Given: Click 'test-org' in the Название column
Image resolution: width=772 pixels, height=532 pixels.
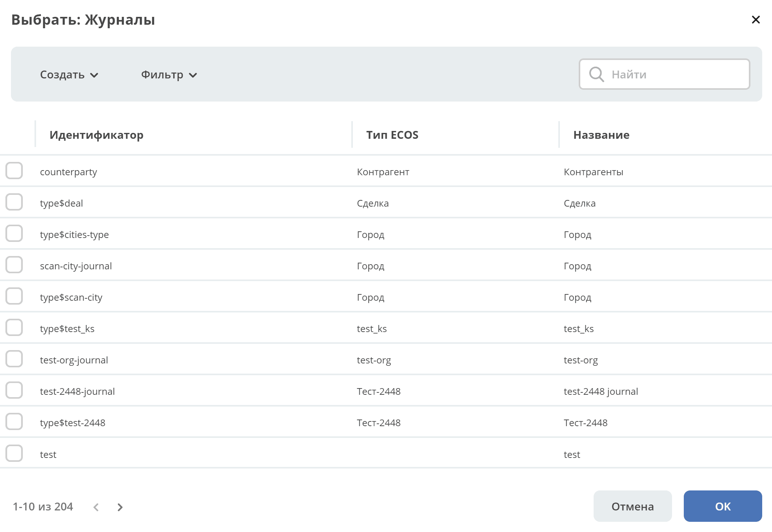Looking at the screenshot, I should pos(581,360).
